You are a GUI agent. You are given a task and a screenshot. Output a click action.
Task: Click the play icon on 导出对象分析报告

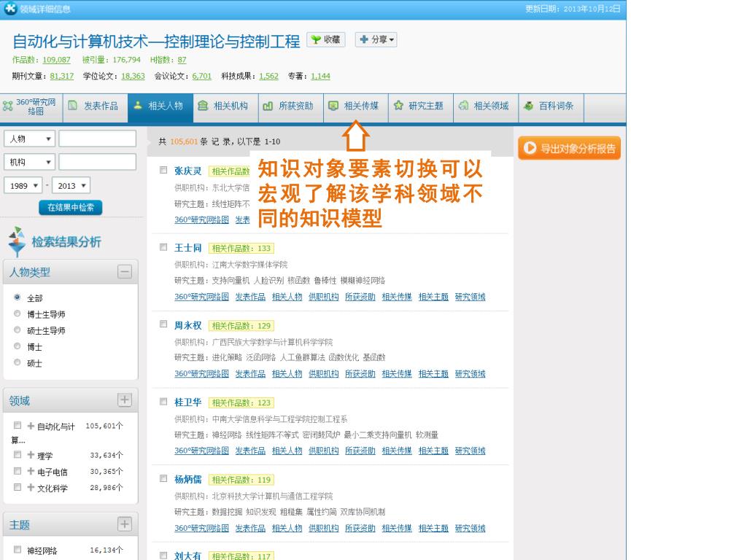click(x=530, y=148)
